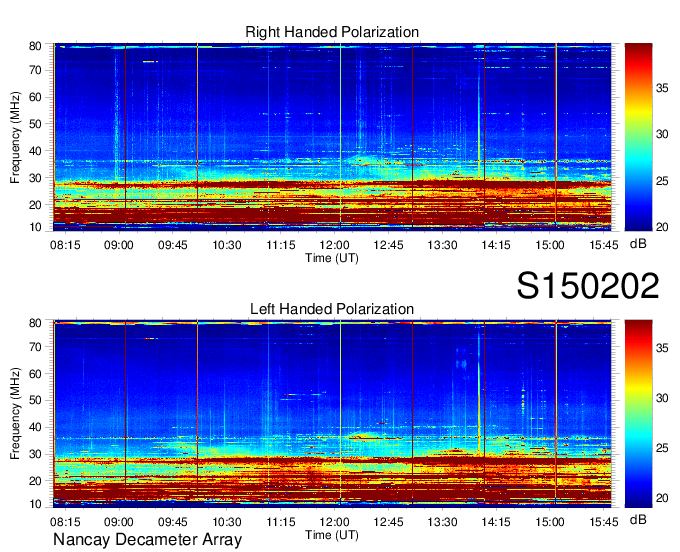Click the '30' dB label on the top color bar
The height and width of the screenshot is (552, 680).
[662, 135]
